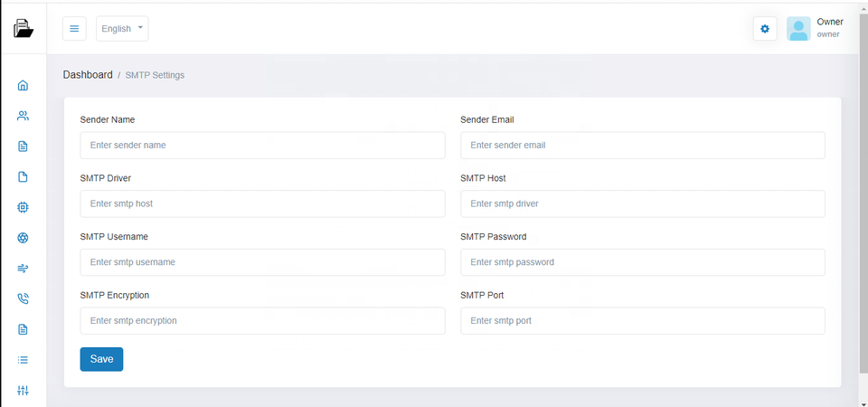This screenshot has height=407, width=868.
Task: Click the CPU chip sidebar icon
Action: pos(24,207)
